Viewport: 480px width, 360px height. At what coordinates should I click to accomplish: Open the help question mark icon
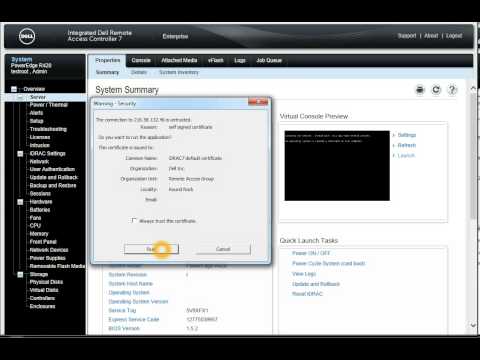[x=452, y=90]
